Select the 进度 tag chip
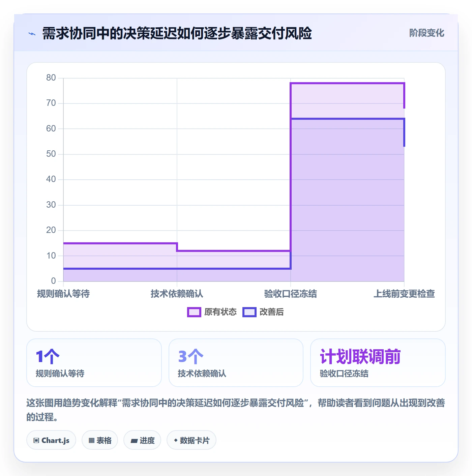Screen dimensions: 472x476 (x=142, y=440)
